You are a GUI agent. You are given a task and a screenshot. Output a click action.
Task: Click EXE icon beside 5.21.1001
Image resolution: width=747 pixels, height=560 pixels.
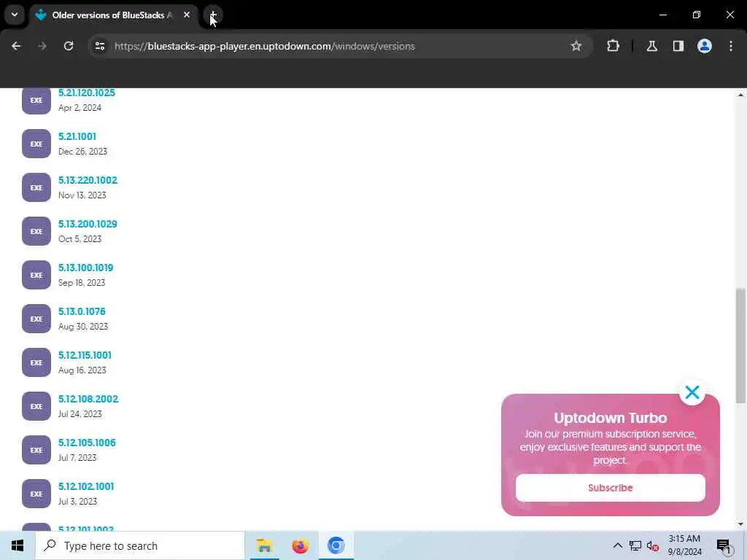[36, 144]
